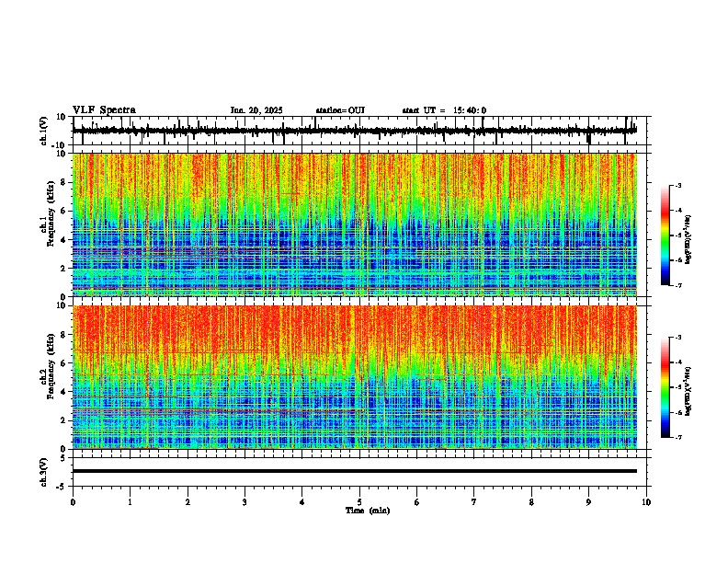The width and height of the screenshot is (728, 563).
Task: Click the "-7" label on ch.2 color scale
Action: coord(677,438)
